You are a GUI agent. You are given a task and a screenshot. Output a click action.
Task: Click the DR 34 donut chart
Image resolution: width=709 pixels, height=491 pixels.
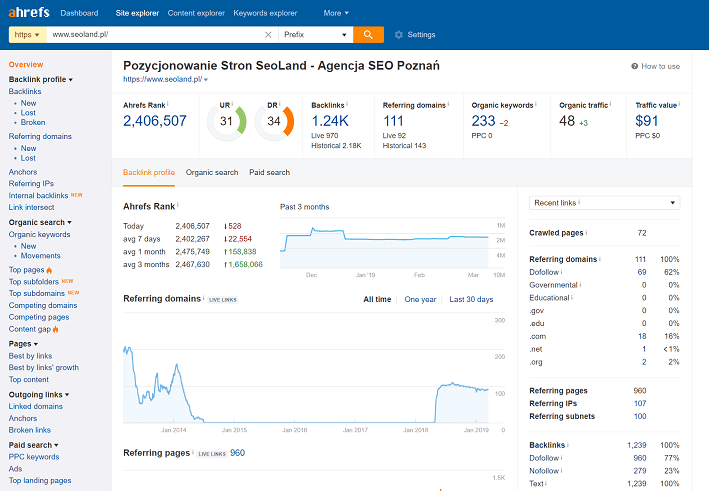(273, 122)
